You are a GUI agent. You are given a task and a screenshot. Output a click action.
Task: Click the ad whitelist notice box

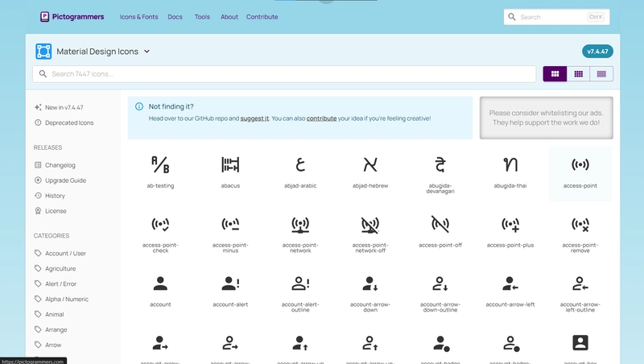click(547, 118)
